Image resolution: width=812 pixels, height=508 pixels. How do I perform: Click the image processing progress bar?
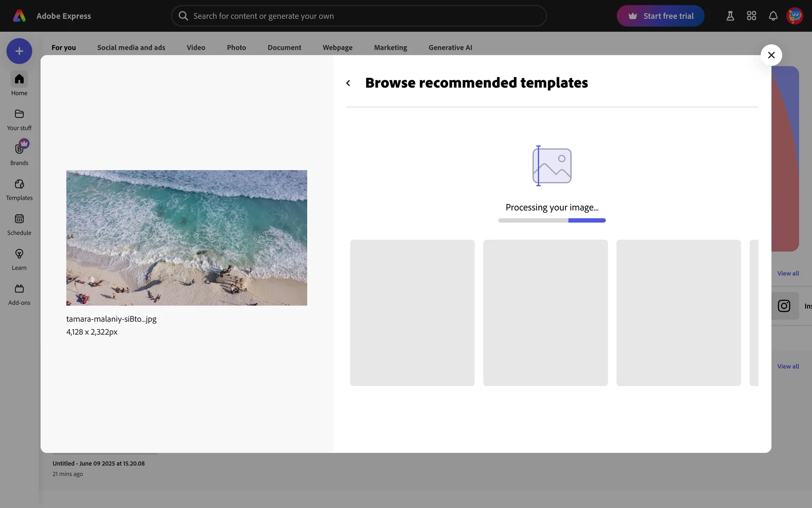[551, 221]
